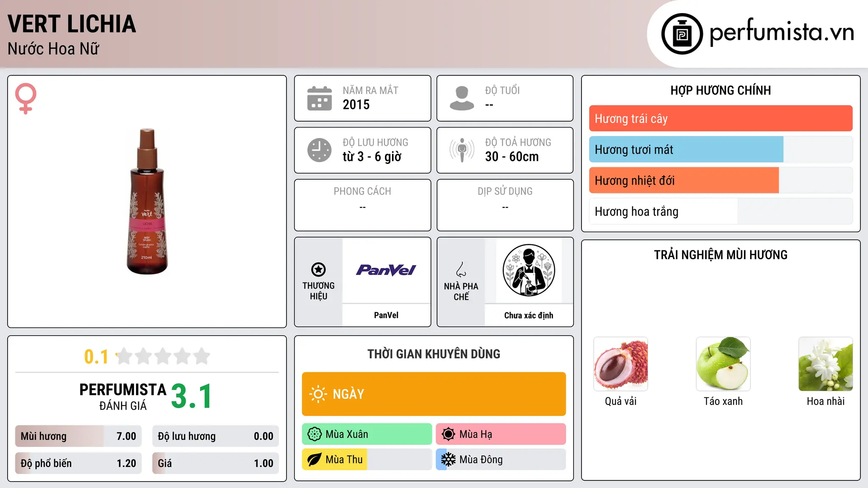Select the Hương trái cây accord bar
The width and height of the screenshot is (868, 488).
[721, 119]
